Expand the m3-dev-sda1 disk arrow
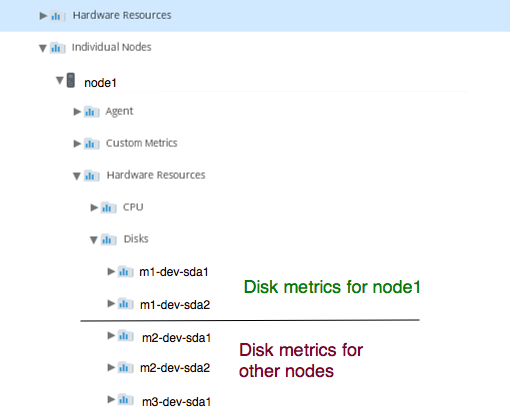Viewport: 510px width, 412px height. pos(111,399)
